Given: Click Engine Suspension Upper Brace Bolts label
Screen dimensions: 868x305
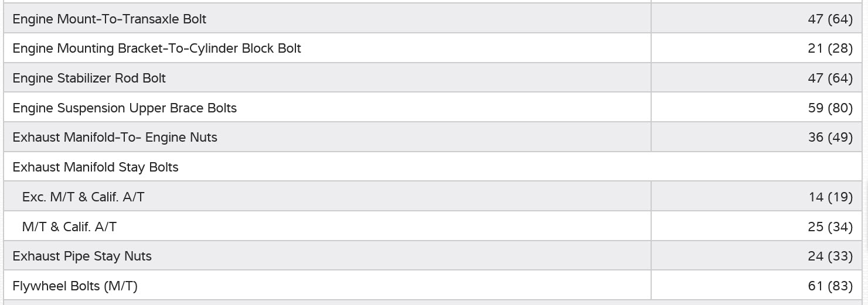Looking at the screenshot, I should pyautogui.click(x=124, y=108).
